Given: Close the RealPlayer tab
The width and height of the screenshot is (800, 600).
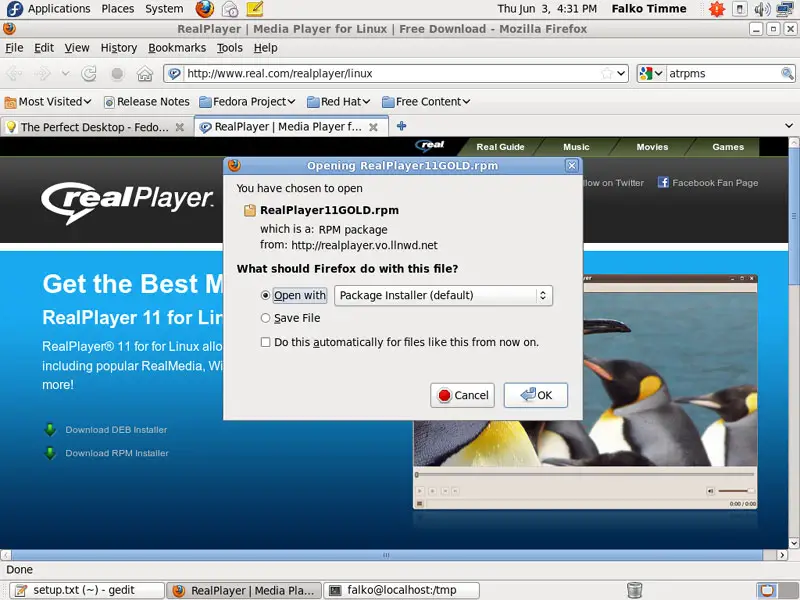Looking at the screenshot, I should tap(373, 127).
